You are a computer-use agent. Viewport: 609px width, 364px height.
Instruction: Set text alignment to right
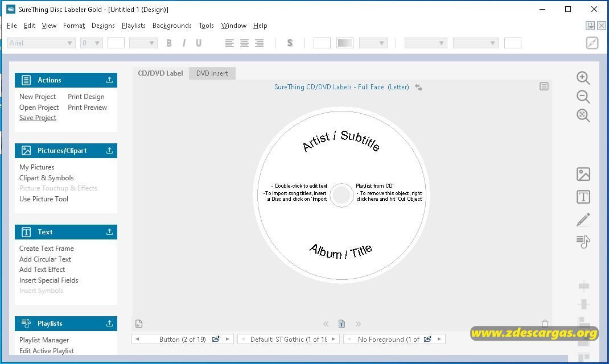(260, 43)
